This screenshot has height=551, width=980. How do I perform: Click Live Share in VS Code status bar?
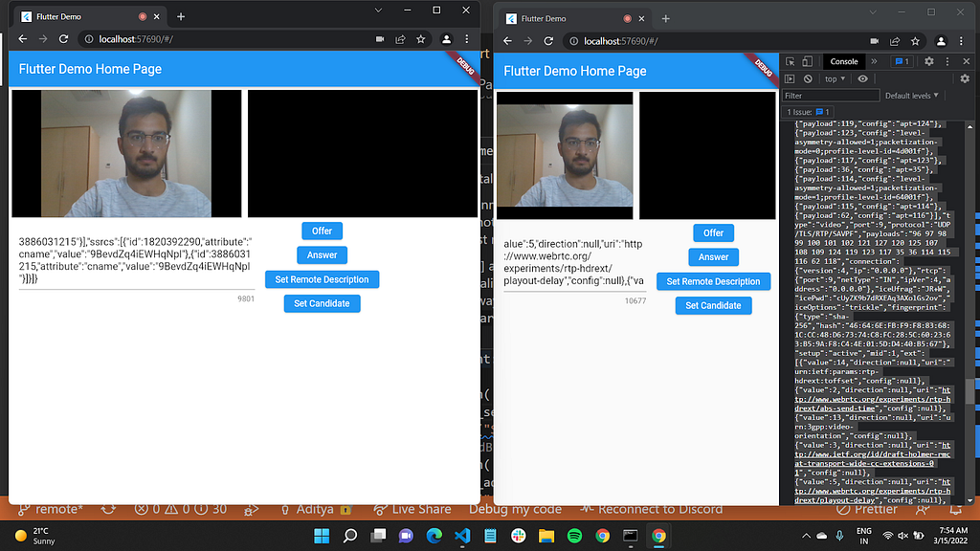tap(412, 510)
